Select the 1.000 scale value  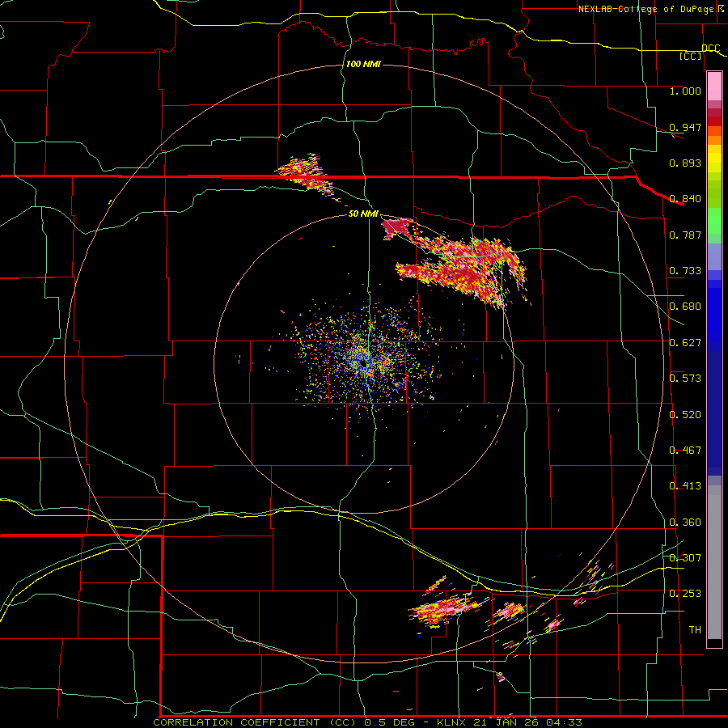(685, 91)
